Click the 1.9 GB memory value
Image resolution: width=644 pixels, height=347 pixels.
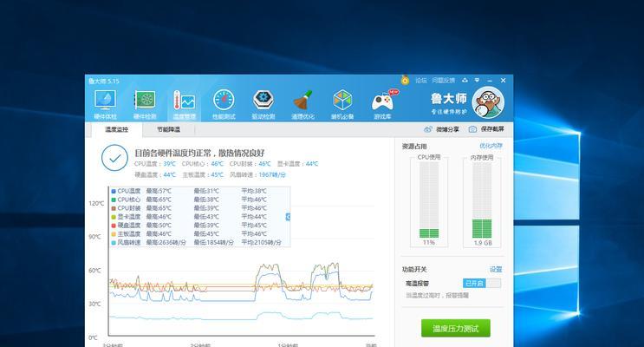(x=483, y=243)
